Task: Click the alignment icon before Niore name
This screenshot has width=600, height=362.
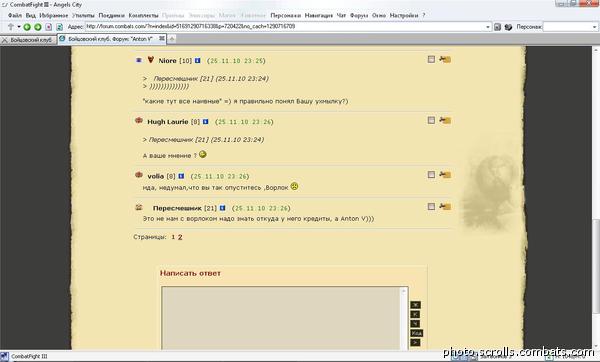Action: 151,60
